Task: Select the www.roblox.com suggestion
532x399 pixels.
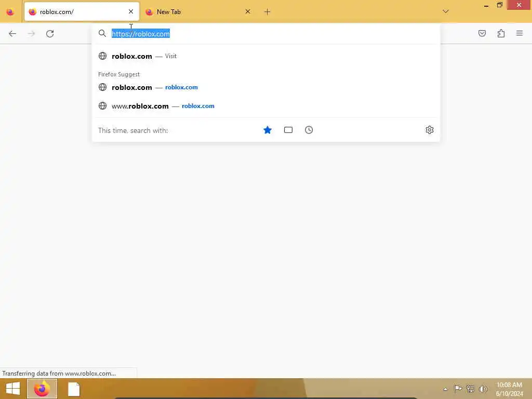Action: [x=266, y=106]
